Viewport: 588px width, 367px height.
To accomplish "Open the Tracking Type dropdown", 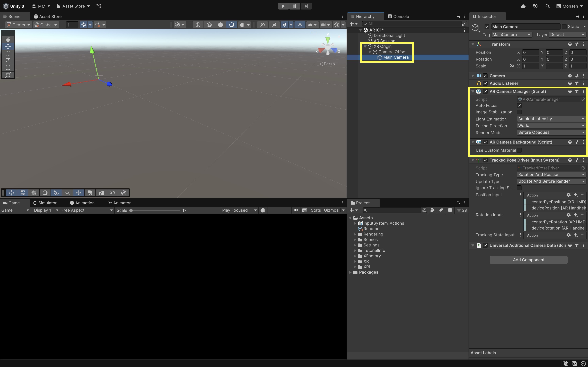I will (x=551, y=174).
